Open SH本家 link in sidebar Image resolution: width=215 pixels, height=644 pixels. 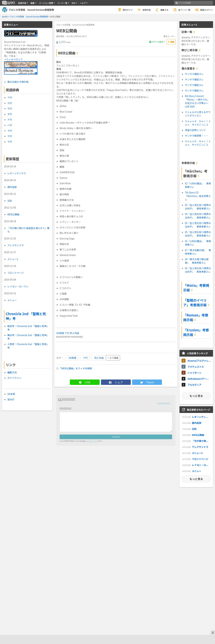11,394
